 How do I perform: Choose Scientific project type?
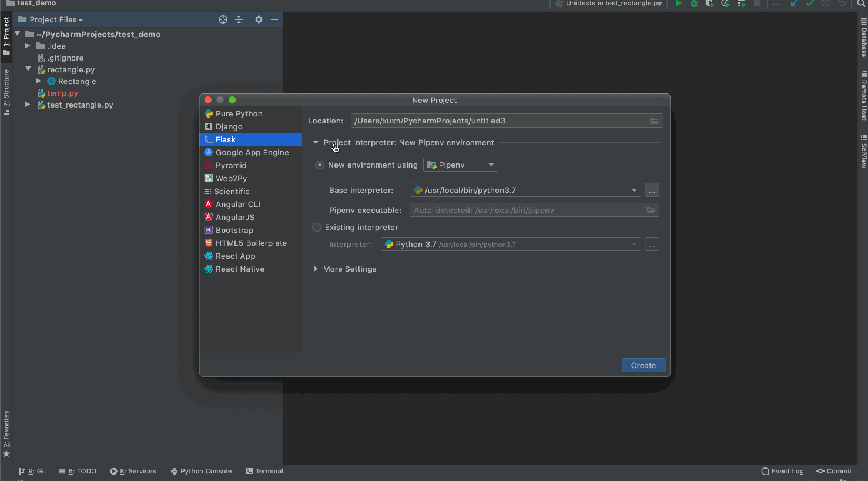click(x=251, y=191)
